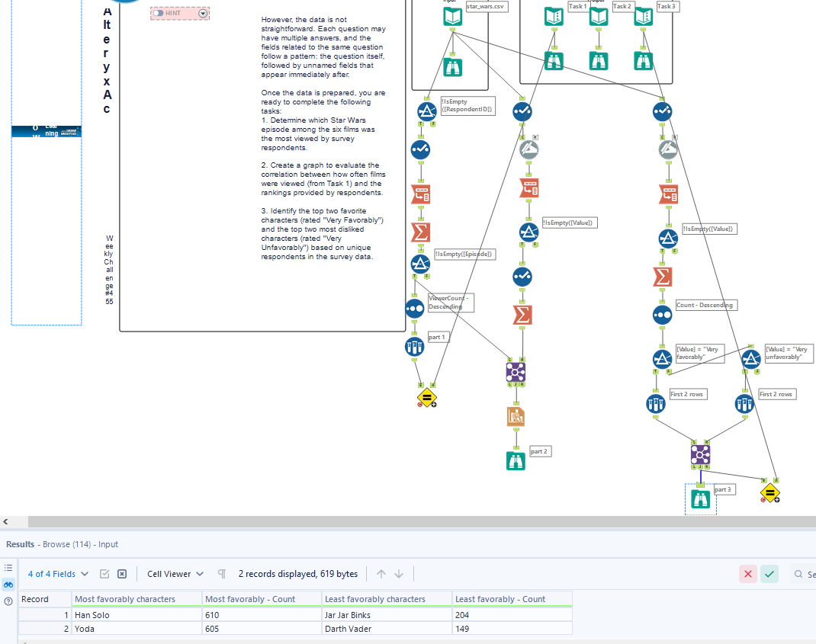This screenshot has height=644, width=816.
Task: Enable the red X data quality filter
Action: point(747,574)
